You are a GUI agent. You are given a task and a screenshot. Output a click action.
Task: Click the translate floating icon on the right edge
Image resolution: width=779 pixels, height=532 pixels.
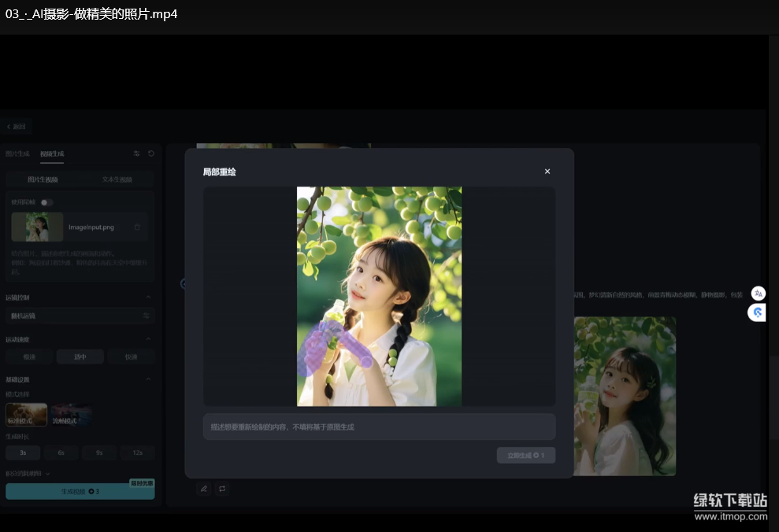[x=759, y=294]
